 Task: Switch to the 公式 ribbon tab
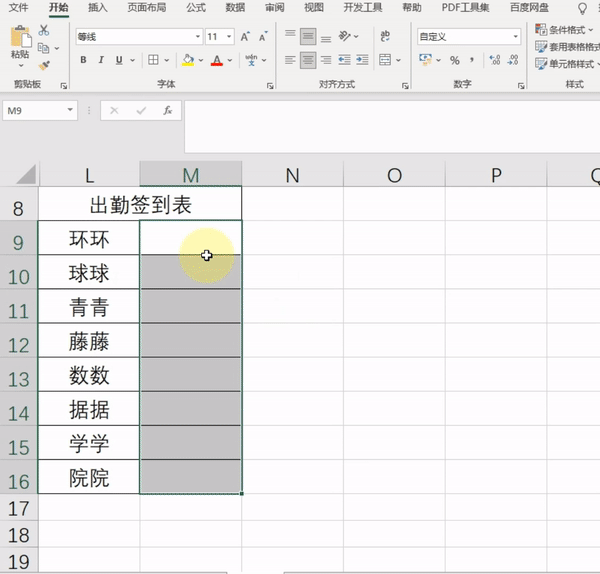pos(196,8)
